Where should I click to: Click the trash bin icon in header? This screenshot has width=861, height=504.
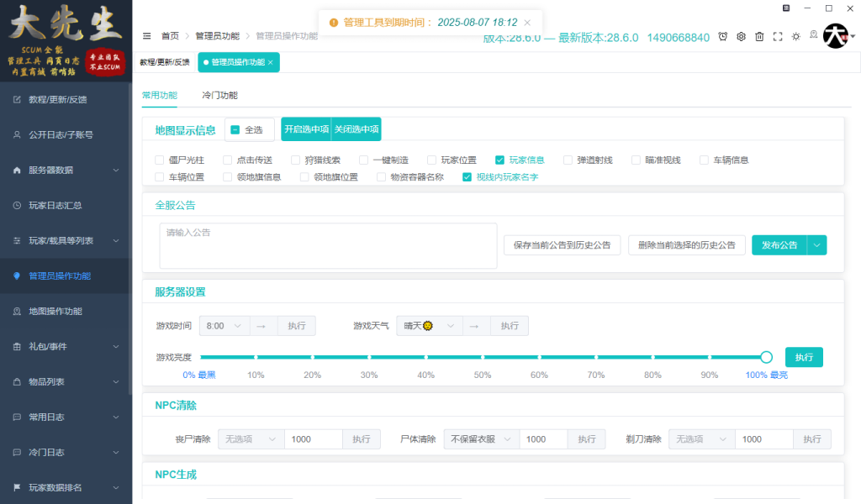click(759, 36)
